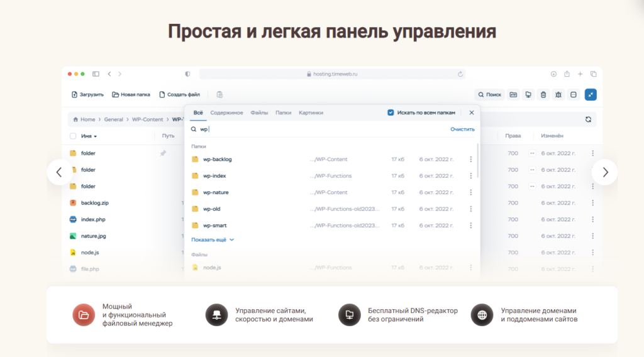This screenshot has width=644, height=357.
Task: Click the DNS-редактор feature icon
Action: click(x=350, y=315)
